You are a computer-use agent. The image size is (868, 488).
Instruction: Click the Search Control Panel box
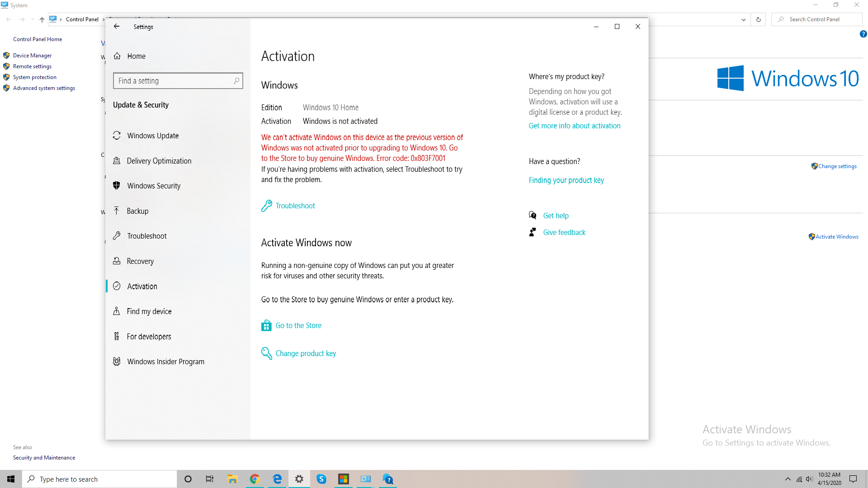click(816, 19)
